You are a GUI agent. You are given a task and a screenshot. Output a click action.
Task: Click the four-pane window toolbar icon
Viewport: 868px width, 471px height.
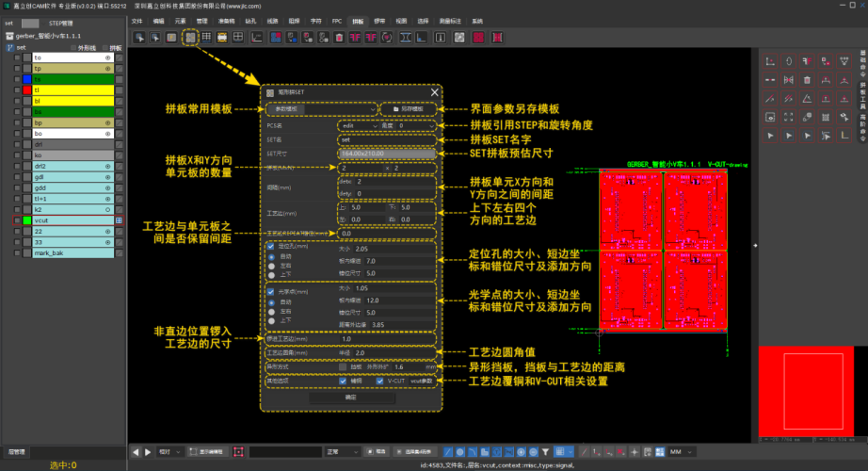coord(238,38)
